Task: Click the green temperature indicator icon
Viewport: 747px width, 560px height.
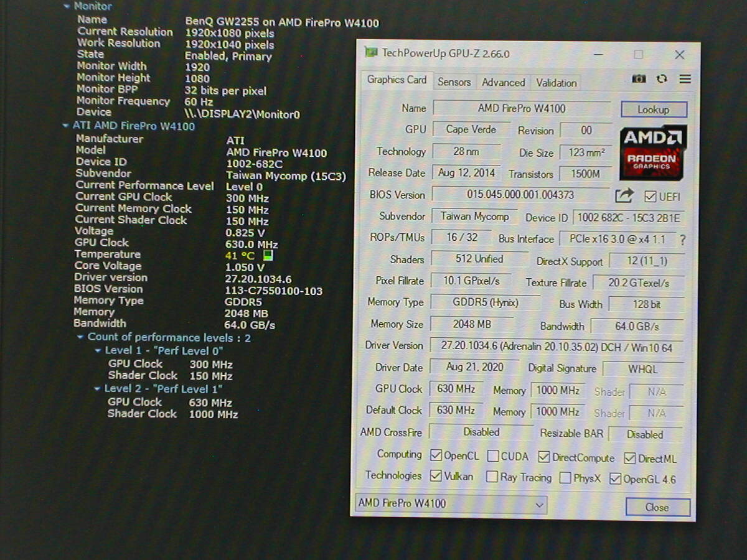Action: click(267, 256)
